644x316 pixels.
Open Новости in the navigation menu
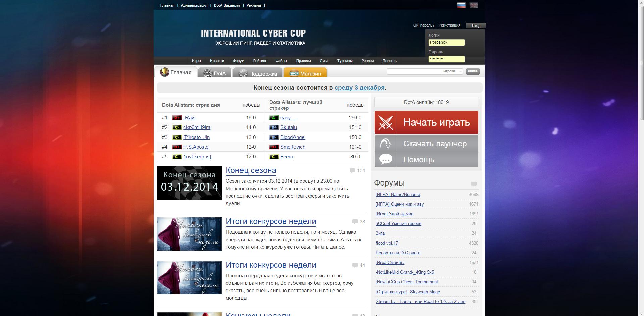click(217, 61)
